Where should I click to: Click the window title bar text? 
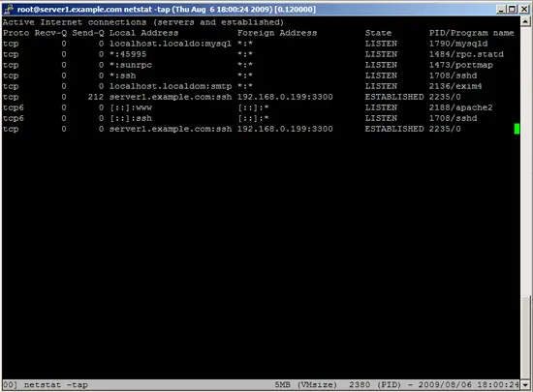pos(167,10)
